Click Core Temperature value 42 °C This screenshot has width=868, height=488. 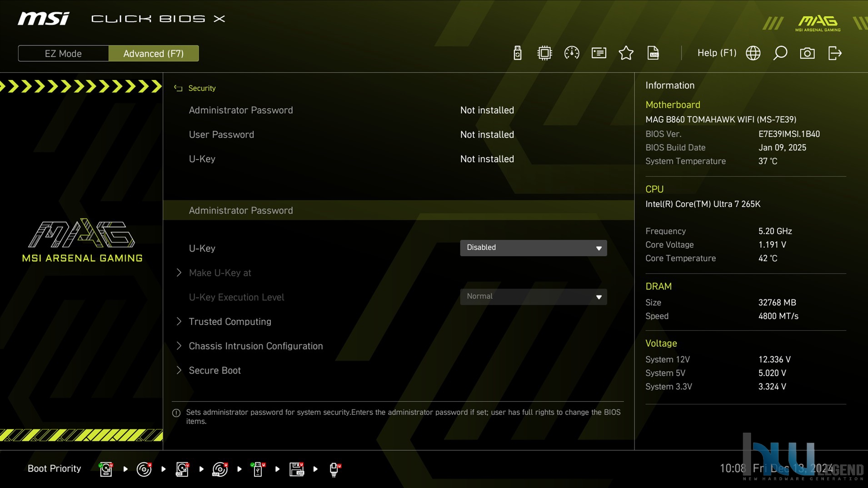(768, 259)
